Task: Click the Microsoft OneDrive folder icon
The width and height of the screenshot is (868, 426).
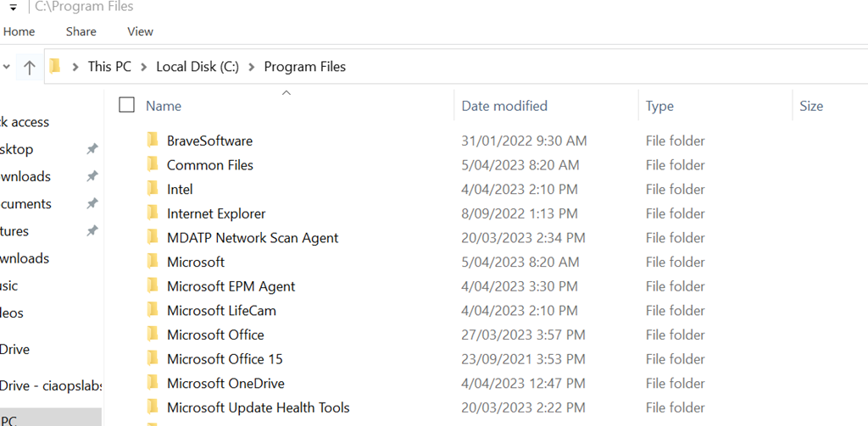Action: 153,384
